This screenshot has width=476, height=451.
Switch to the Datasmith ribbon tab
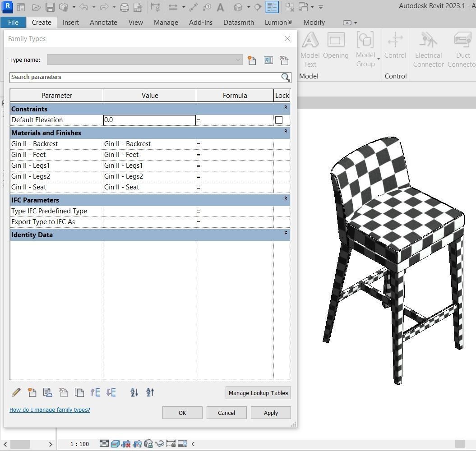(239, 23)
